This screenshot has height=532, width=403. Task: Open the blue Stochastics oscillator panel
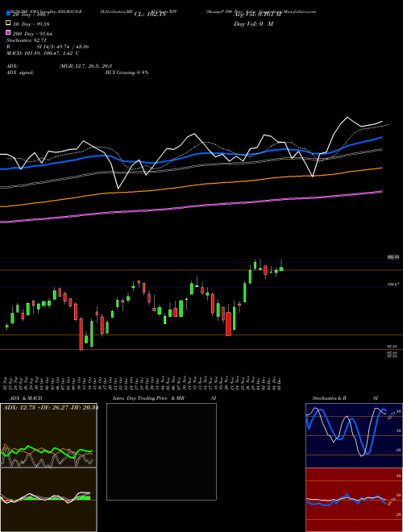[354, 435]
